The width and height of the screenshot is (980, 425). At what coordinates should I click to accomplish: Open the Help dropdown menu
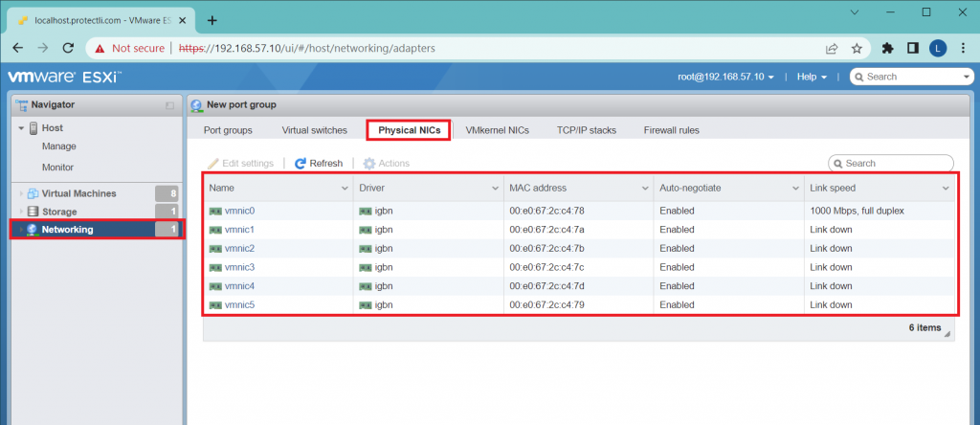812,77
